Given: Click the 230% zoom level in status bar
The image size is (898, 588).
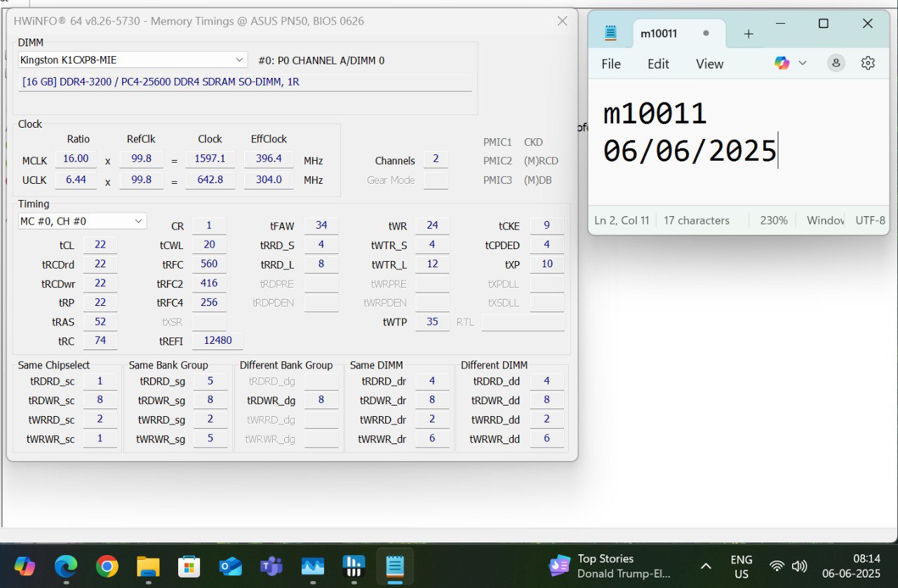Looking at the screenshot, I should click(774, 220).
